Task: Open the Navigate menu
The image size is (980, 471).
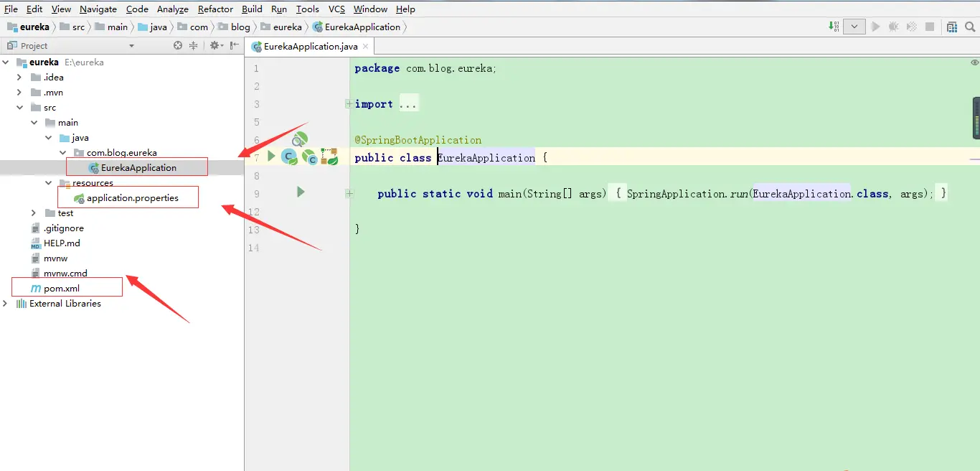Action: click(x=98, y=9)
